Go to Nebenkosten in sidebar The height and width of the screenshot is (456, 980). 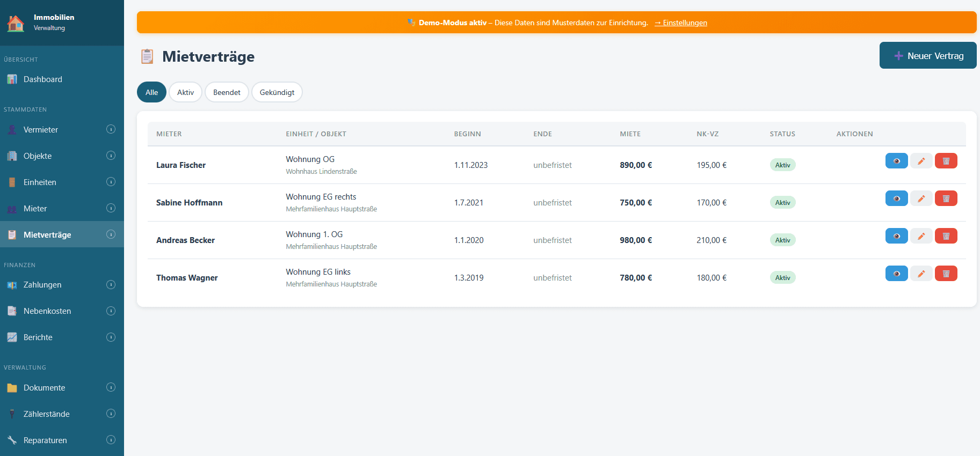click(47, 311)
